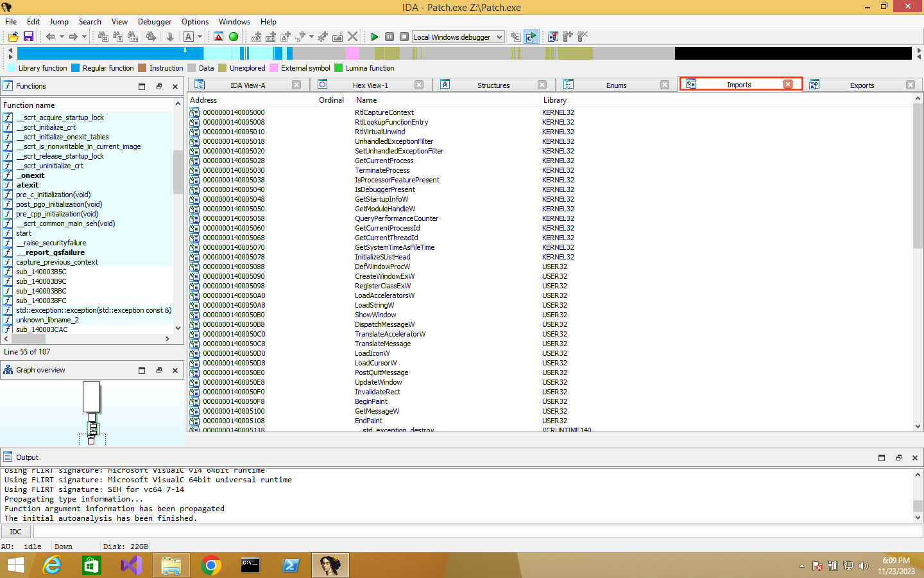Open the Options menu
Screen dimensions: 924x578
pos(195,21)
